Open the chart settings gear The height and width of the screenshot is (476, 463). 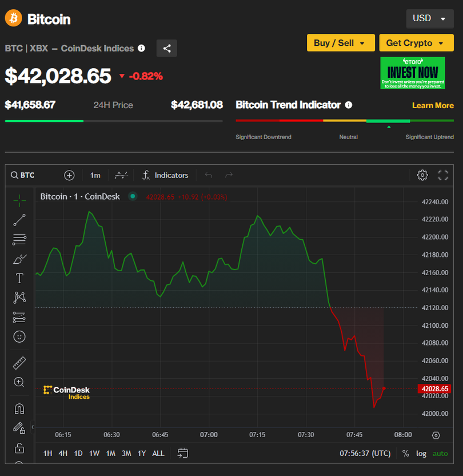(422, 175)
